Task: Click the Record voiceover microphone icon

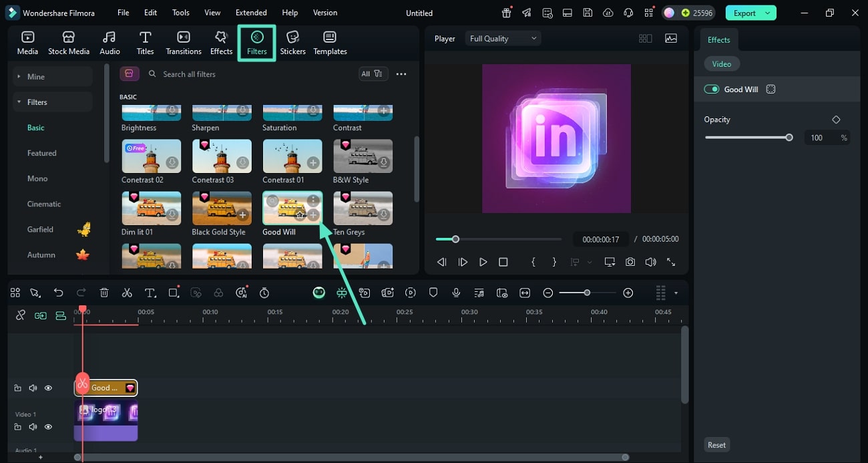Action: click(456, 293)
